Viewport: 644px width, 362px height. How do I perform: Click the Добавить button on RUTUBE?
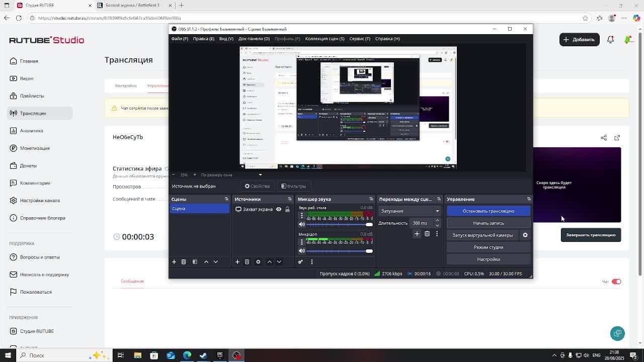pyautogui.click(x=579, y=39)
